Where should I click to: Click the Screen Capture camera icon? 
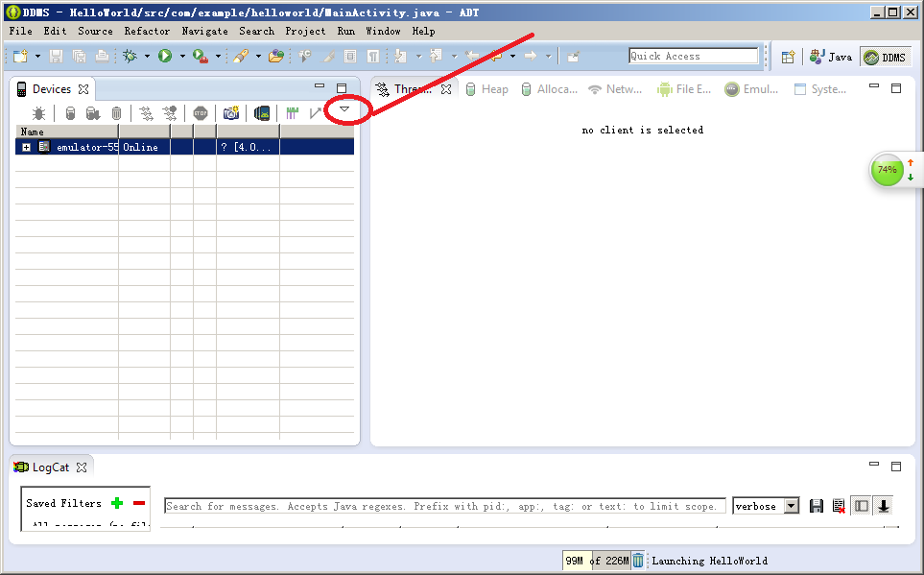point(231,113)
